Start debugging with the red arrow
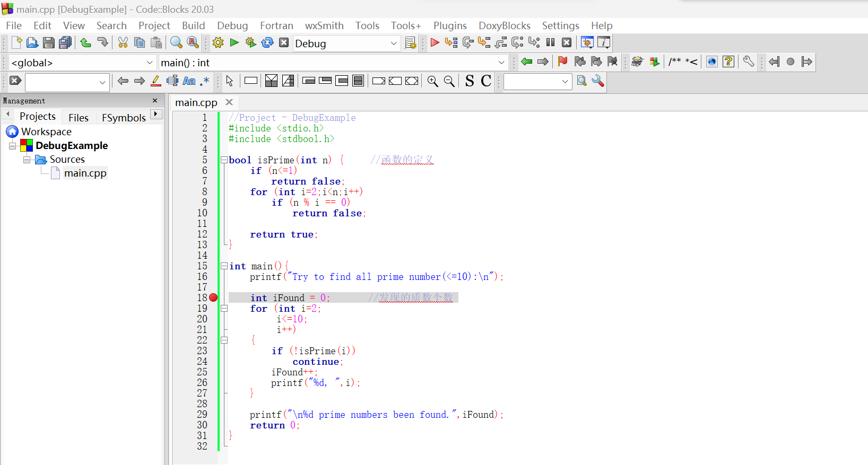The height and width of the screenshot is (465, 868). pos(435,43)
